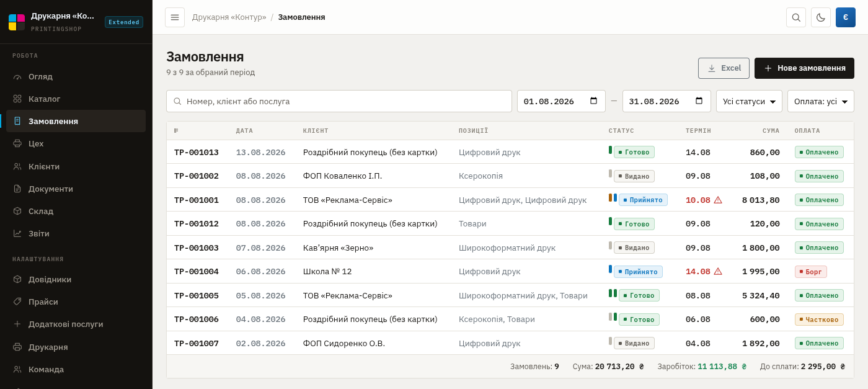Create order via Нове замовлення button
The width and height of the screenshot is (868, 389).
[x=804, y=68]
